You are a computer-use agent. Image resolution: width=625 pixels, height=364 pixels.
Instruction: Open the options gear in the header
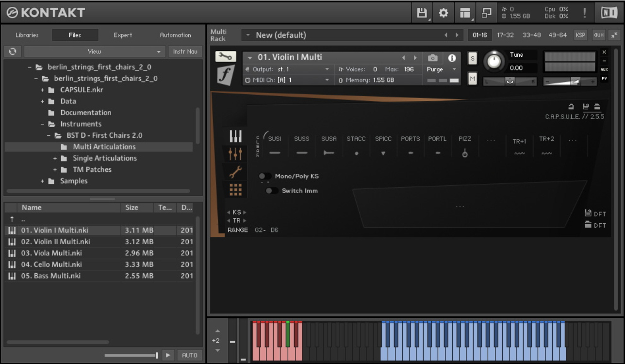pos(444,13)
